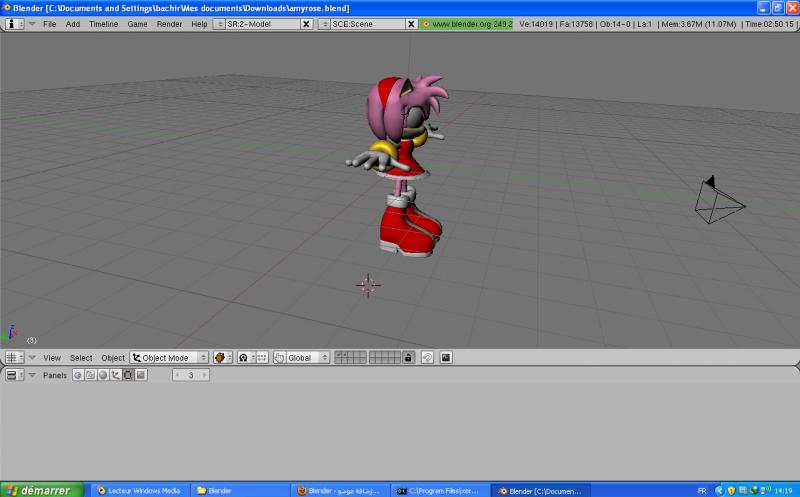The height and width of the screenshot is (497, 800).
Task: Open the scene browse dropdown before SCE:Scene
Action: 324,24
